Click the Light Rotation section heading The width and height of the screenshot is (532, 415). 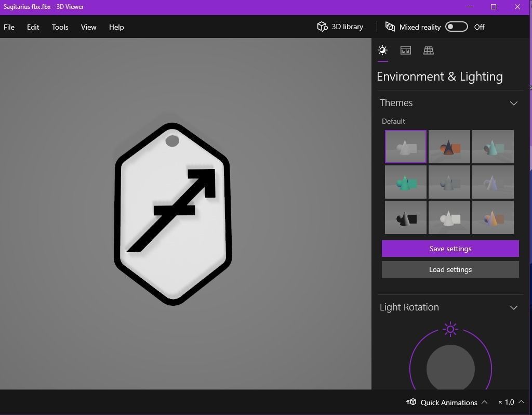[x=409, y=307]
